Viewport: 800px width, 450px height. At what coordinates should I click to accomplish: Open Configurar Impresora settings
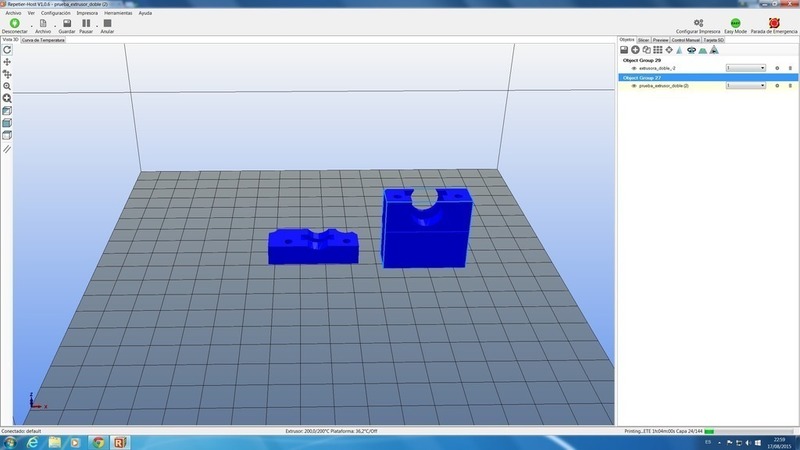pos(698,25)
